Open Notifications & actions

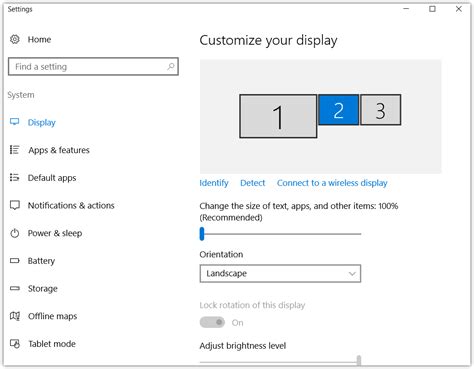tap(71, 205)
